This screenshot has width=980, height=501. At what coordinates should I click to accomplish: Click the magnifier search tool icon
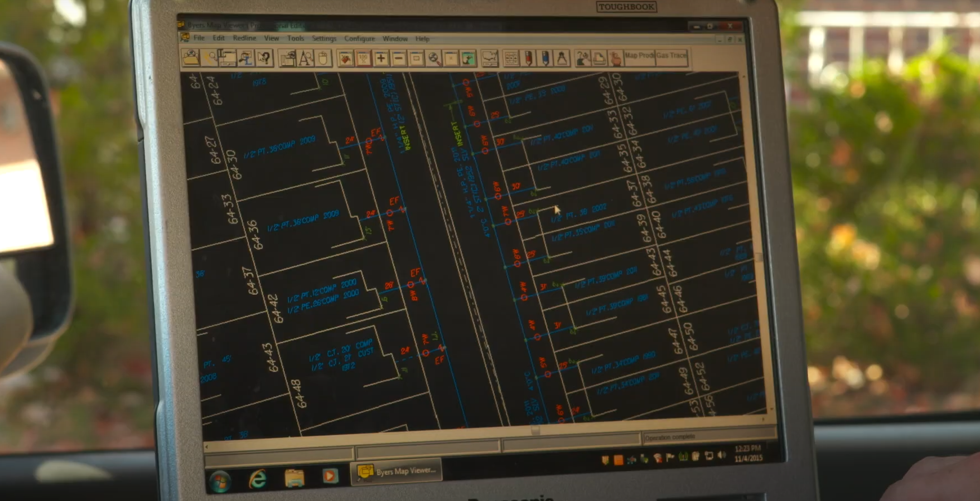click(x=433, y=59)
